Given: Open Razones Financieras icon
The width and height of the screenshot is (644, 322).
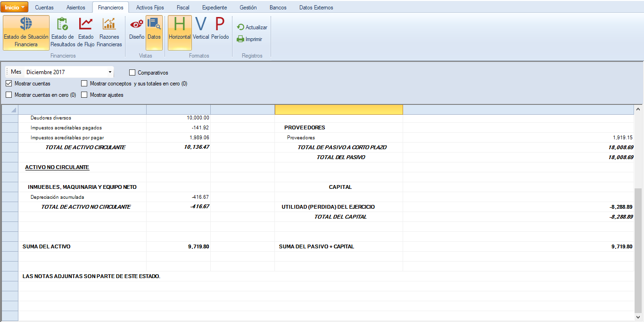Looking at the screenshot, I should coord(109,33).
